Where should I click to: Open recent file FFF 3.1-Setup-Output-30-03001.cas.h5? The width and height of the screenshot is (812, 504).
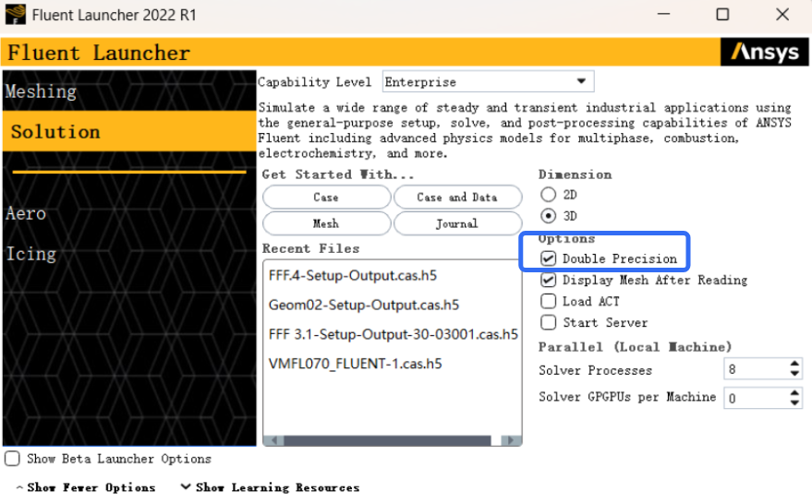pos(393,334)
